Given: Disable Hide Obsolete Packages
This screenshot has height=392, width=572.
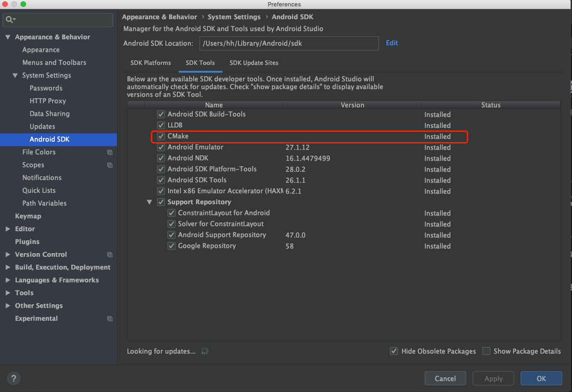Looking at the screenshot, I should click(x=394, y=351).
